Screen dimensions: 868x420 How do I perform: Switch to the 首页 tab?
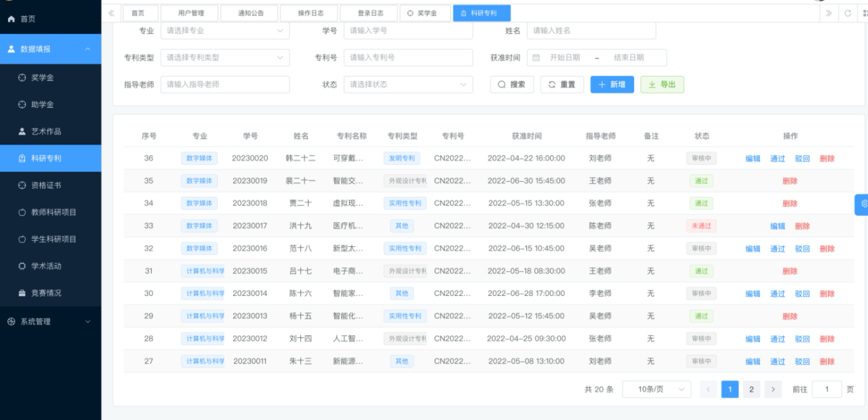pyautogui.click(x=140, y=13)
